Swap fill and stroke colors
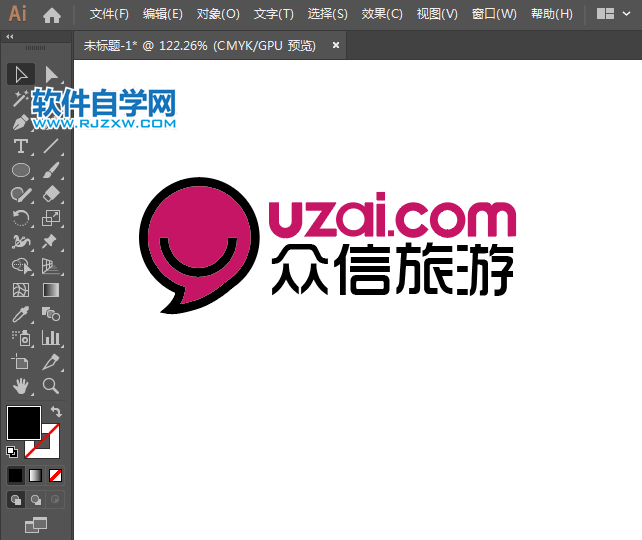Image resolution: width=642 pixels, height=540 pixels. click(56, 411)
